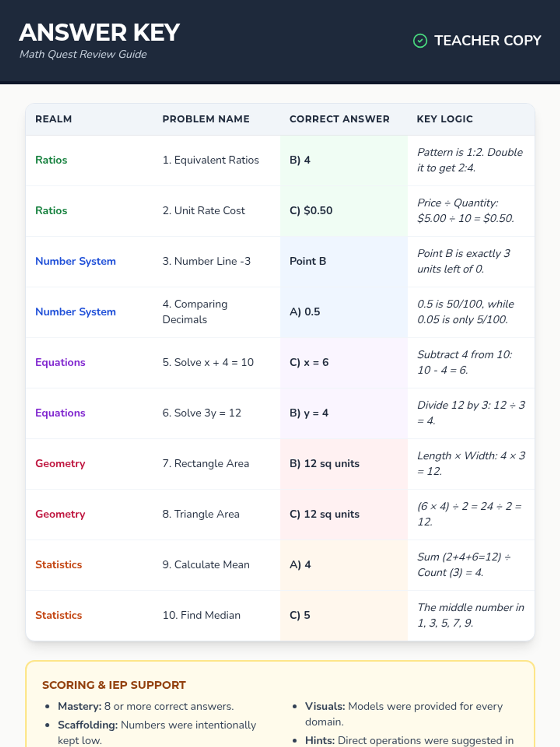Viewport: 560px width, 747px height.
Task: Click the green checkmark circle icon
Action: pos(420,41)
